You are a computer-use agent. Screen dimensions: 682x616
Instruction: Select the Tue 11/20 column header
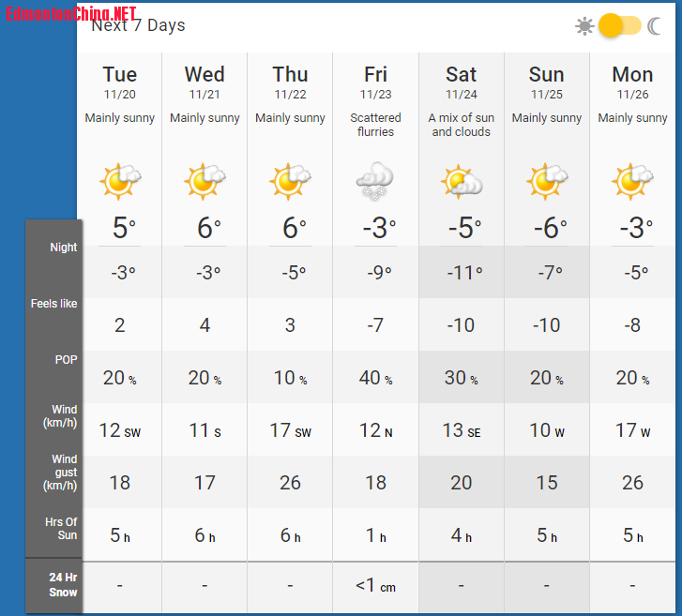[120, 82]
